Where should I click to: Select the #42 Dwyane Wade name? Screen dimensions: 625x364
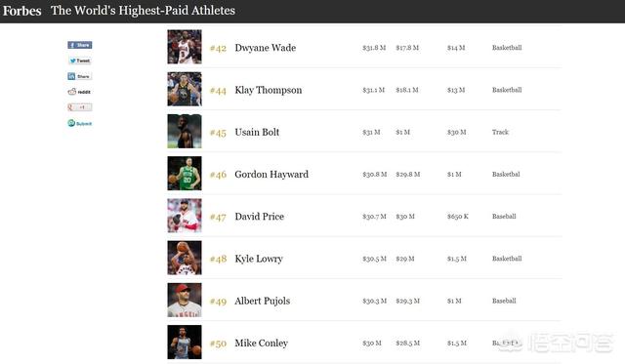266,48
